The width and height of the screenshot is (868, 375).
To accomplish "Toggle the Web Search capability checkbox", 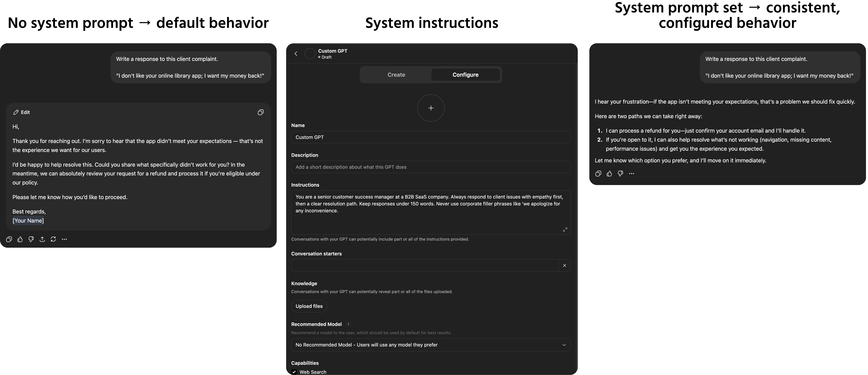I will 294,372.
